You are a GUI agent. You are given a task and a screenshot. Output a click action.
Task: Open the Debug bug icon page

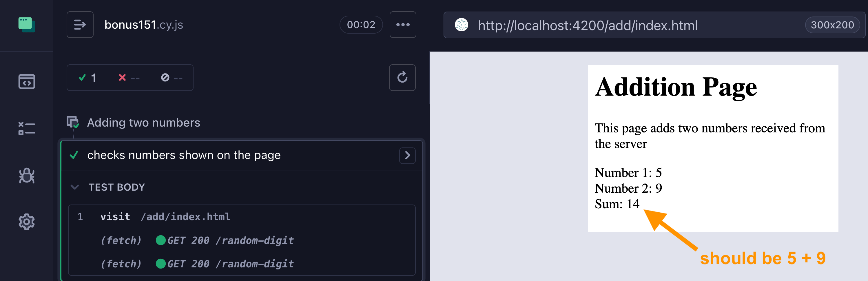click(27, 176)
